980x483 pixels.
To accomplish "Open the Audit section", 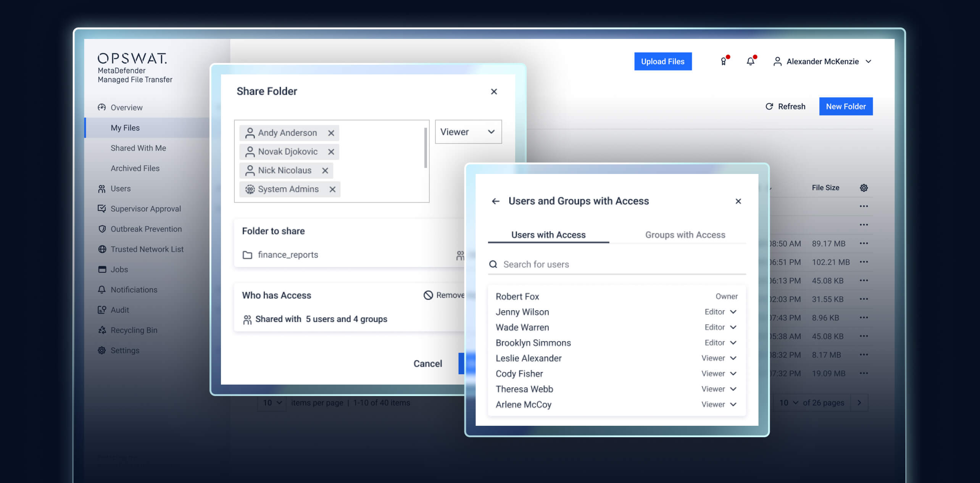I will coord(119,310).
